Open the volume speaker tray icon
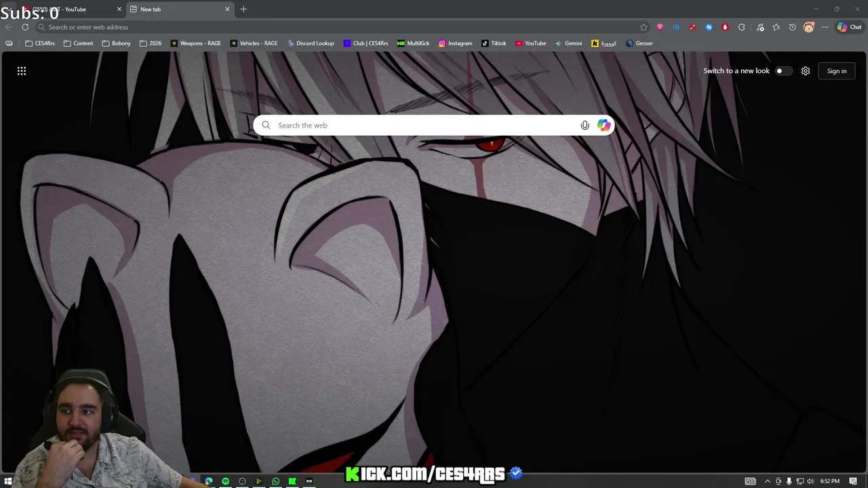This screenshot has height=488, width=868. click(x=810, y=481)
